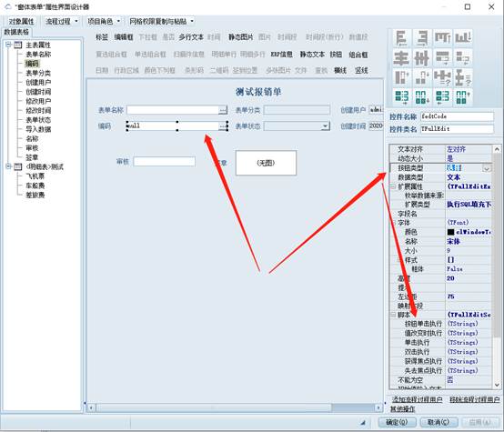
Task: Click the align bottom edges icon
Action: pyautogui.click(x=463, y=38)
